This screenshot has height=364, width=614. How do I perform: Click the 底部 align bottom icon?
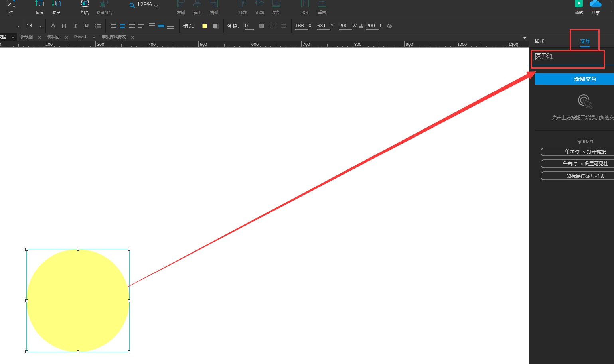[276, 4]
